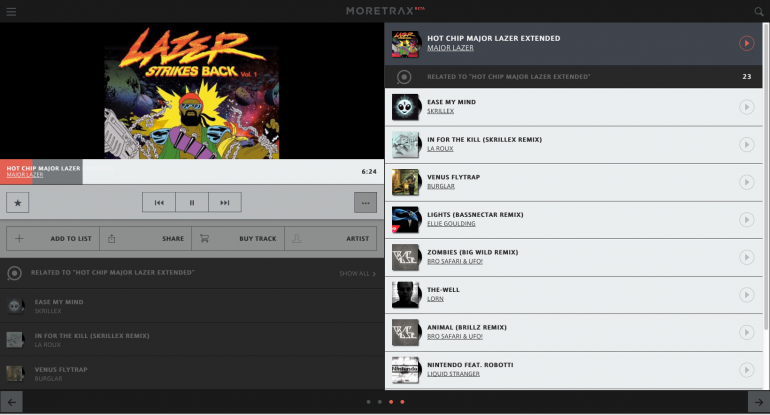Open Burglar artist link in right list
This screenshot has height=415, width=770.
[441, 186]
